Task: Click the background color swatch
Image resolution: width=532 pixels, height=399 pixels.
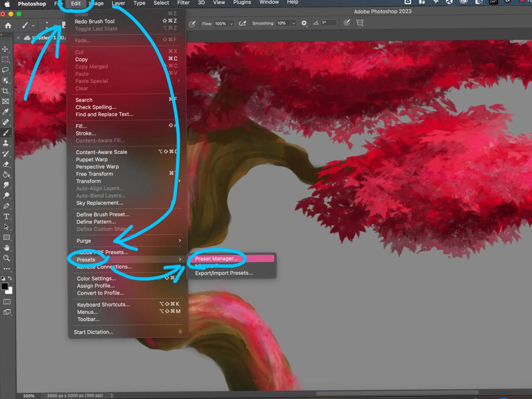Action: tap(10, 291)
